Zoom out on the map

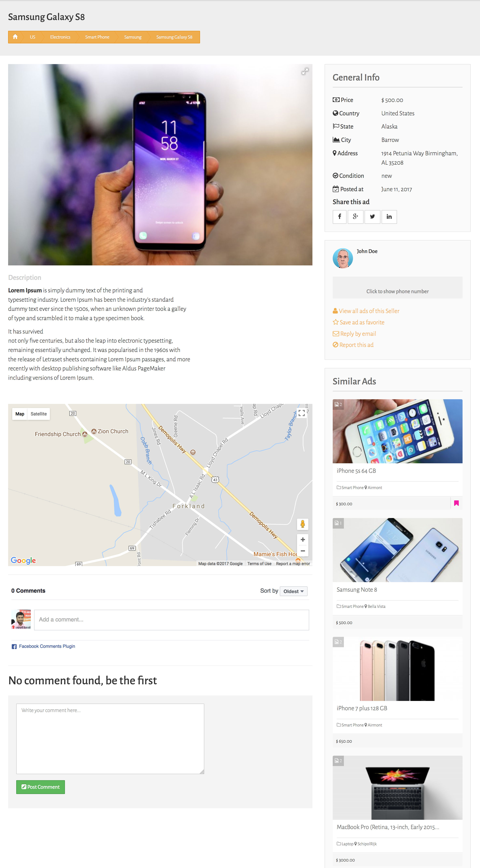point(303,551)
